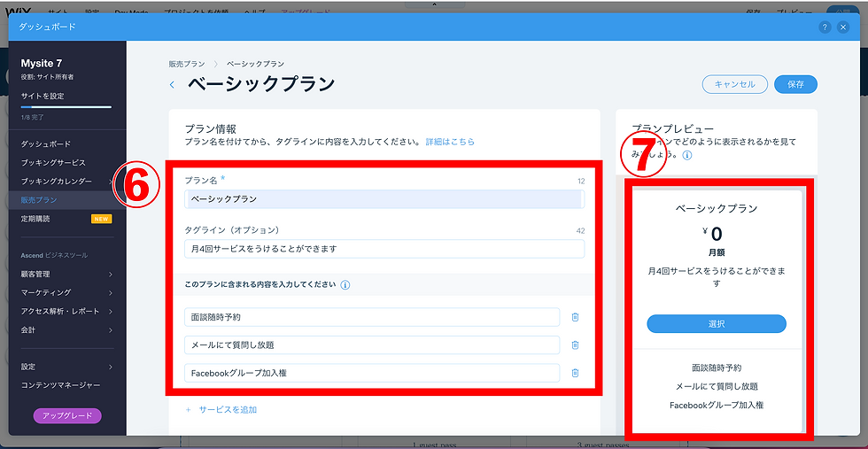Image resolution: width=868 pixels, height=449 pixels.
Task: Show info tooltip next to このプランに含まれる内容
Action: [x=345, y=285]
